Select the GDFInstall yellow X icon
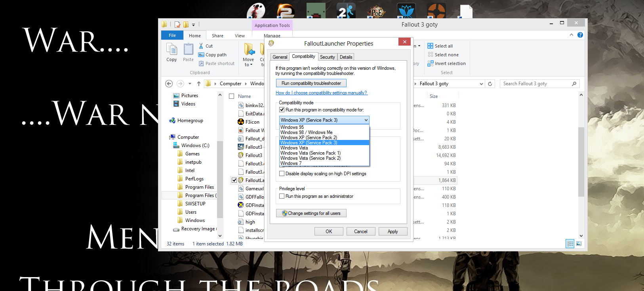This screenshot has width=644, height=291. (x=241, y=205)
